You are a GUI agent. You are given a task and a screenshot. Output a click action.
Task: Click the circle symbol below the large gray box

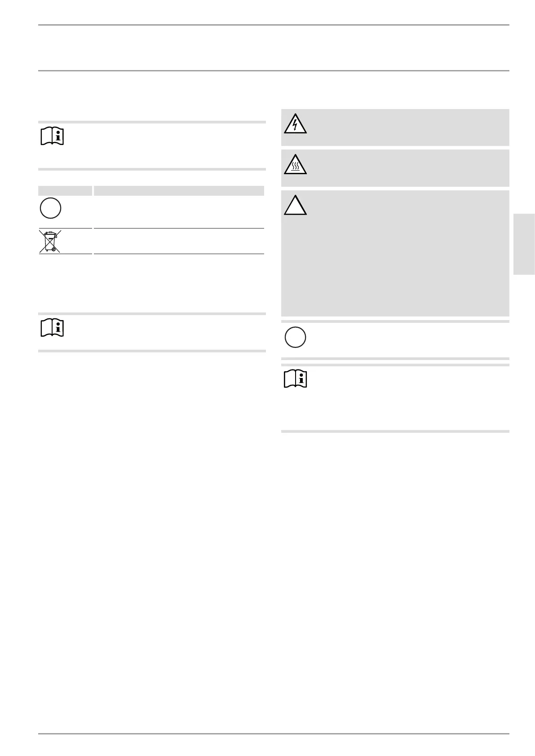(295, 337)
